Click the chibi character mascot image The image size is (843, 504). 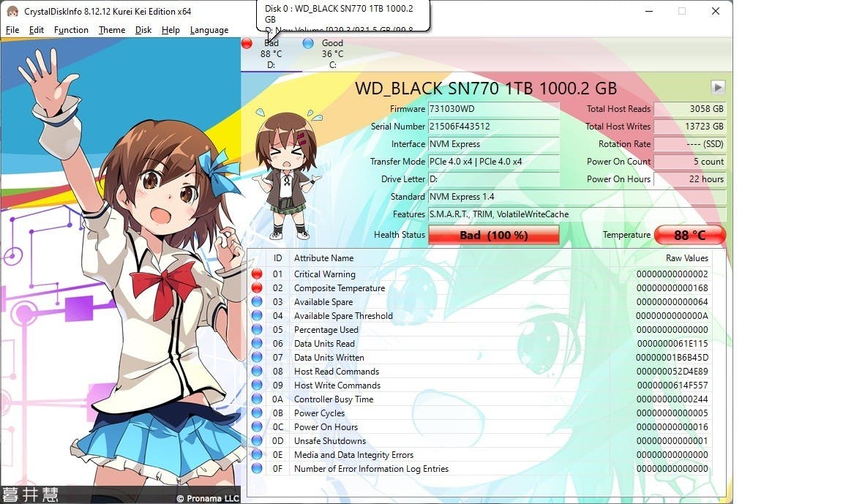point(285,176)
